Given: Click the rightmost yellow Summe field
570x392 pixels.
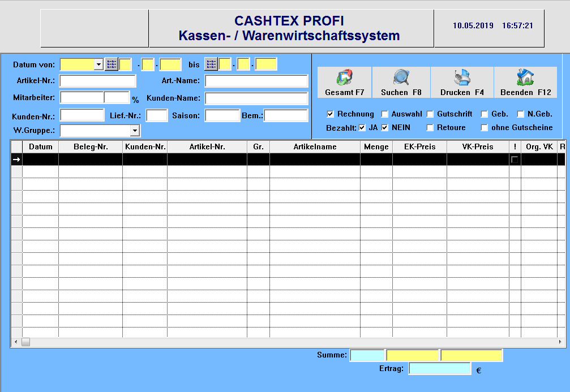Looking at the screenshot, I should tap(472, 355).
